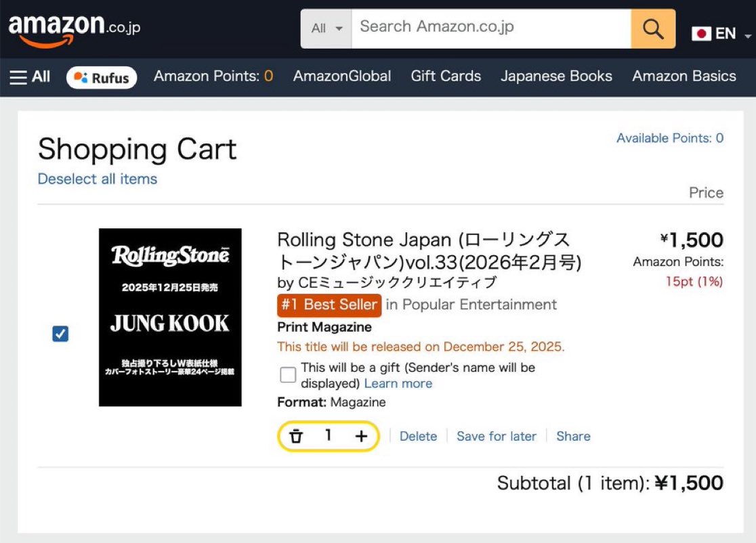Image resolution: width=756 pixels, height=543 pixels.
Task: Tick the 'This will be a gift' checkbox
Action: tap(288, 374)
